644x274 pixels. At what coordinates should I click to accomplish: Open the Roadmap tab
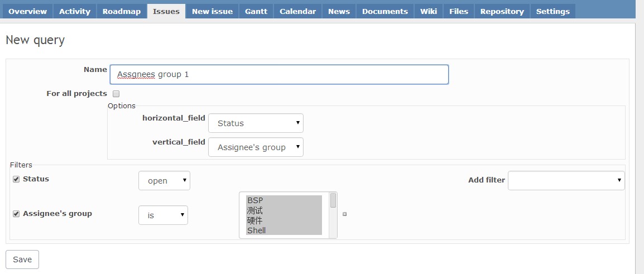tap(122, 12)
